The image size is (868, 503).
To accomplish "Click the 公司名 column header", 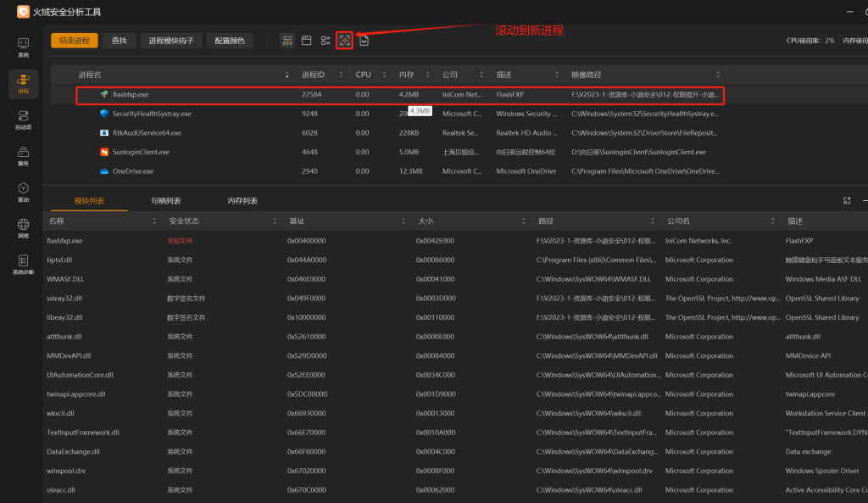I will click(678, 221).
